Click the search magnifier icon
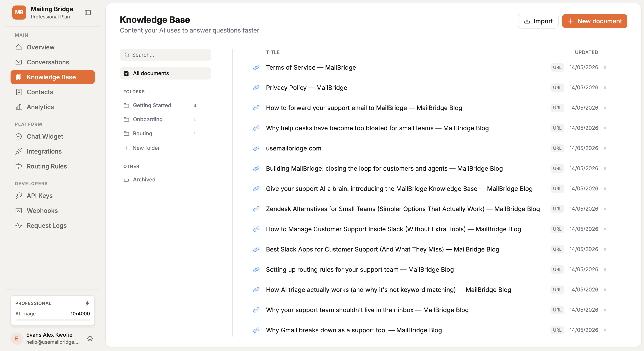 tap(127, 55)
